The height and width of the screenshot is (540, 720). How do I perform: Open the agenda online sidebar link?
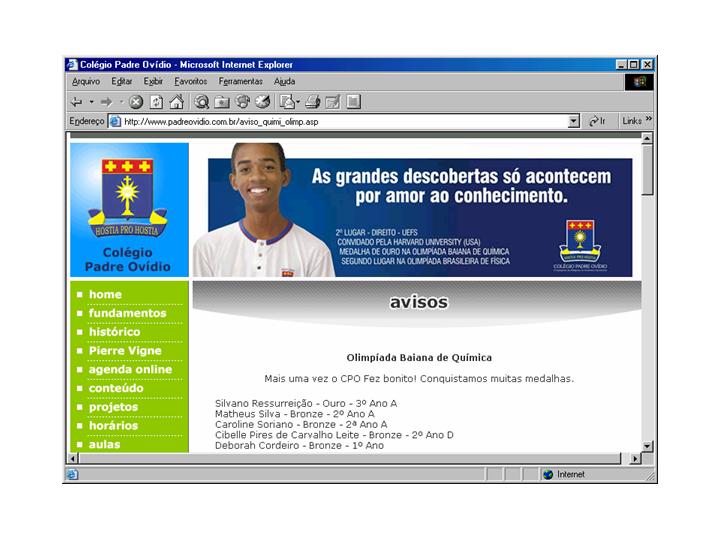tap(130, 370)
